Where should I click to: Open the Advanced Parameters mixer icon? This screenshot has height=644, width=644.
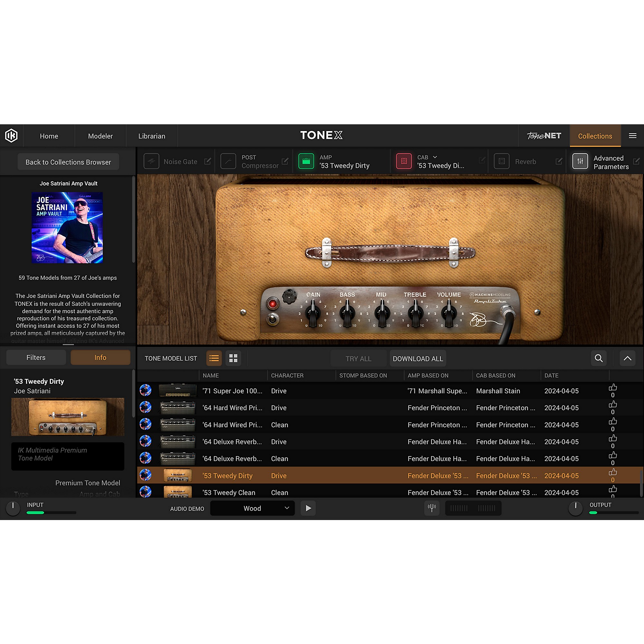[580, 161]
